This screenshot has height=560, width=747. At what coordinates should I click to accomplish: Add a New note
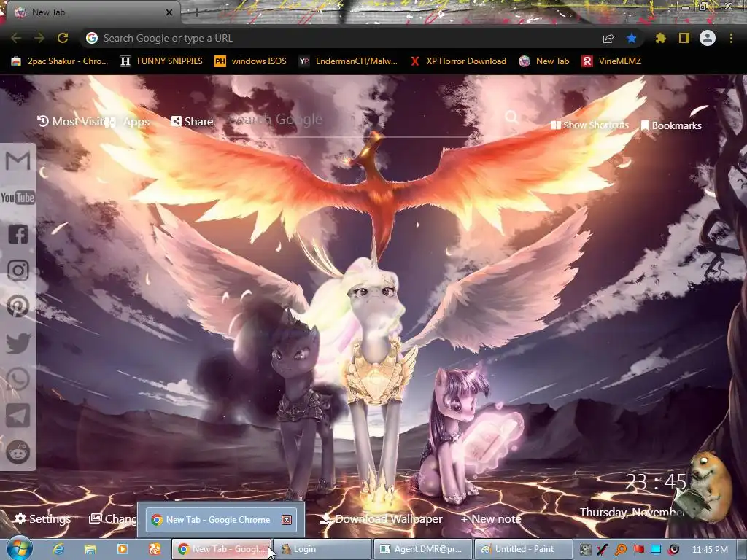pyautogui.click(x=491, y=519)
